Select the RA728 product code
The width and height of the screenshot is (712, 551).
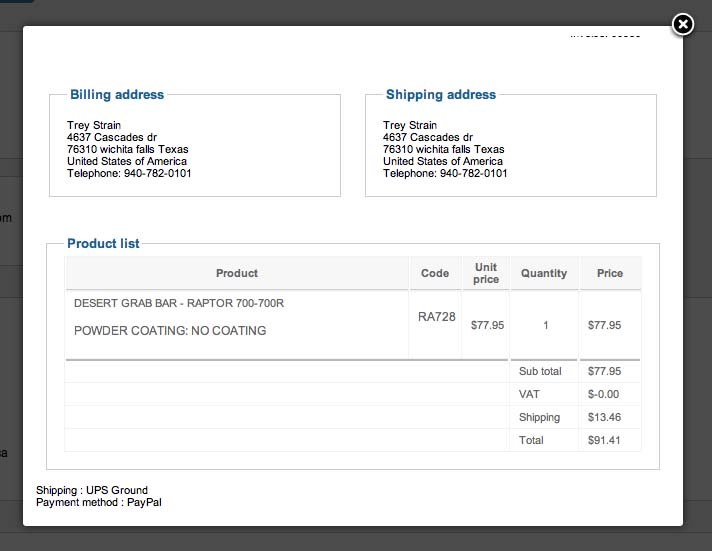437,317
